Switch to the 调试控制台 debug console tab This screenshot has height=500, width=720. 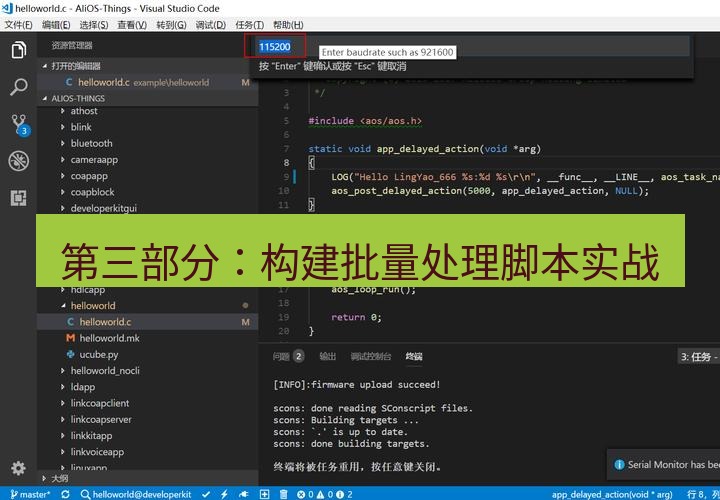(x=371, y=356)
